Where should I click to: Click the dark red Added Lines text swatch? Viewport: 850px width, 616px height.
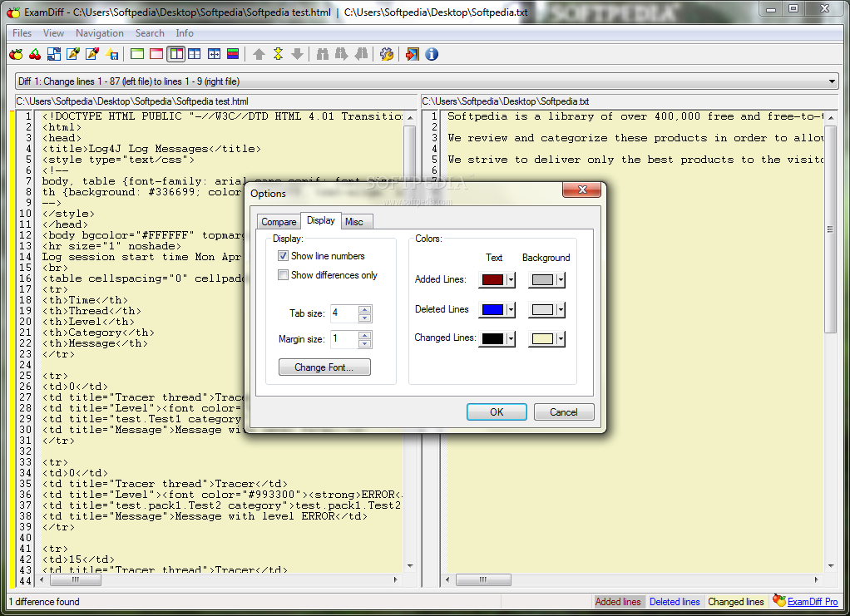point(492,280)
